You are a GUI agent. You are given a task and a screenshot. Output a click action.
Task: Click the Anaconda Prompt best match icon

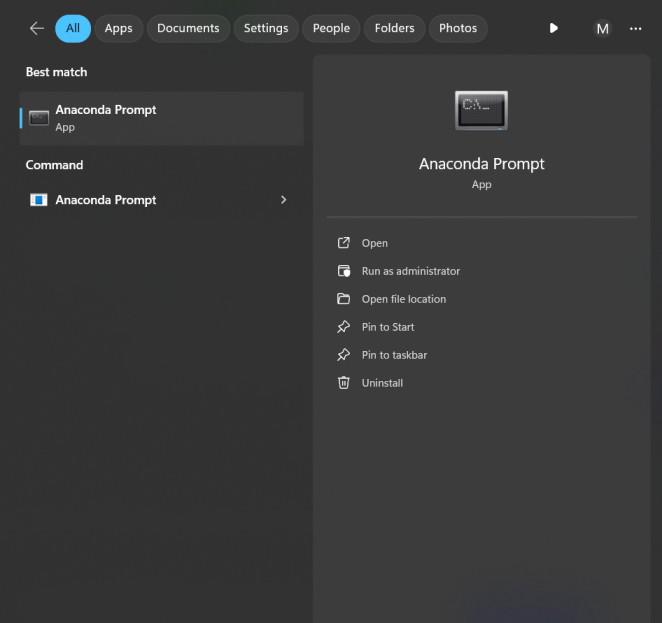(39, 118)
